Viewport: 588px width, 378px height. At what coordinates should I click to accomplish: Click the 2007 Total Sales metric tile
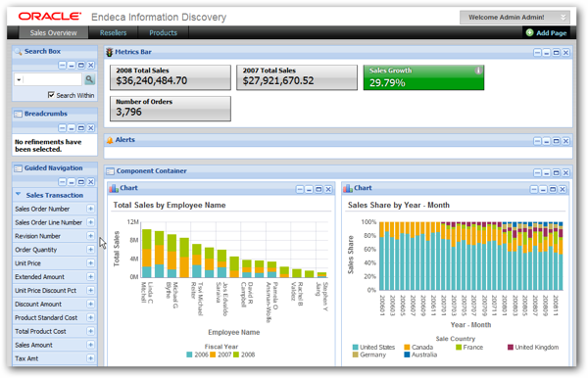click(x=297, y=77)
